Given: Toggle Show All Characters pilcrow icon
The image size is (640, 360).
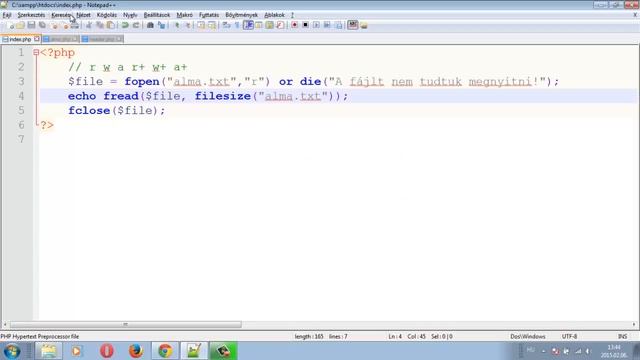Looking at the screenshot, I should click(237, 25).
